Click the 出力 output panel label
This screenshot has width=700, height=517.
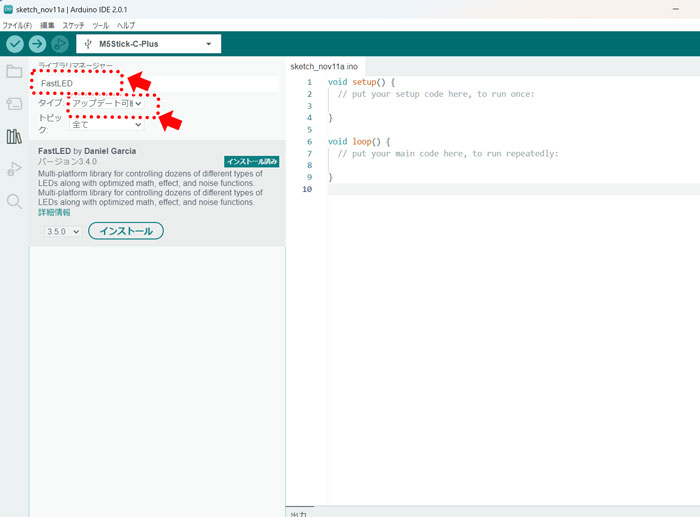[x=299, y=513]
